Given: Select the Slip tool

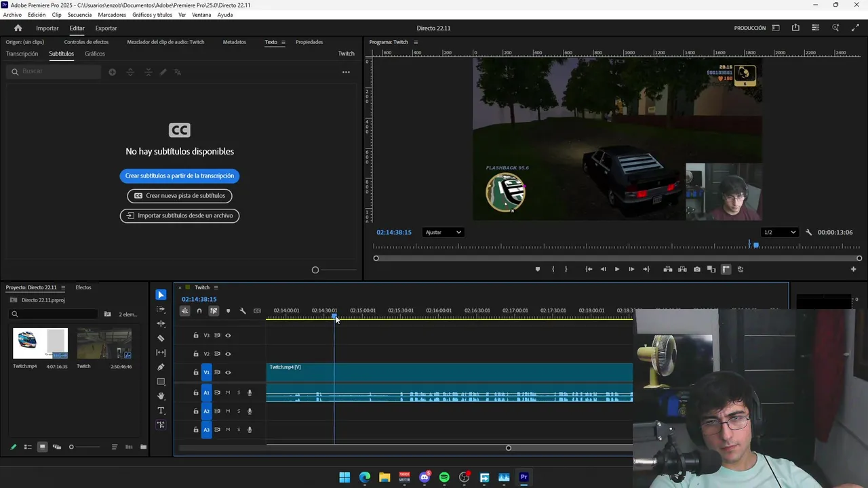Looking at the screenshot, I should pyautogui.click(x=161, y=352).
